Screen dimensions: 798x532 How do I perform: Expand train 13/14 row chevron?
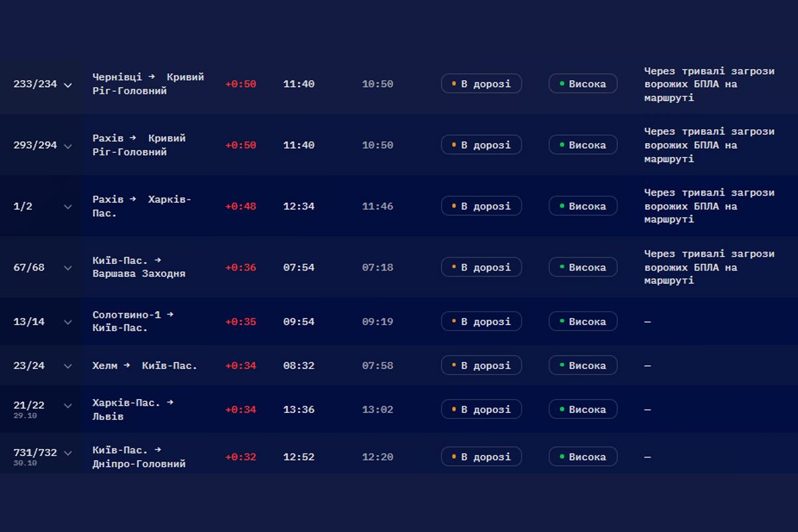67,322
